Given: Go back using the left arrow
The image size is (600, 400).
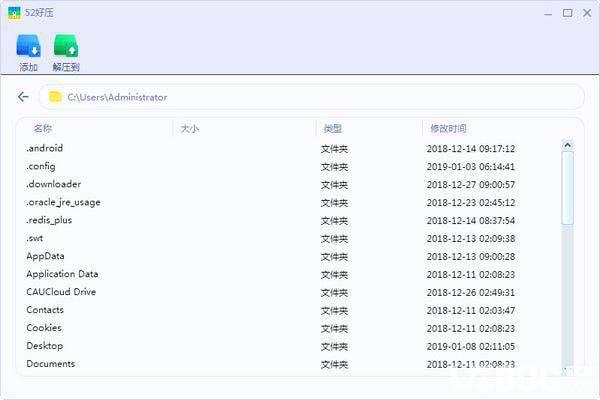Looking at the screenshot, I should click(23, 97).
